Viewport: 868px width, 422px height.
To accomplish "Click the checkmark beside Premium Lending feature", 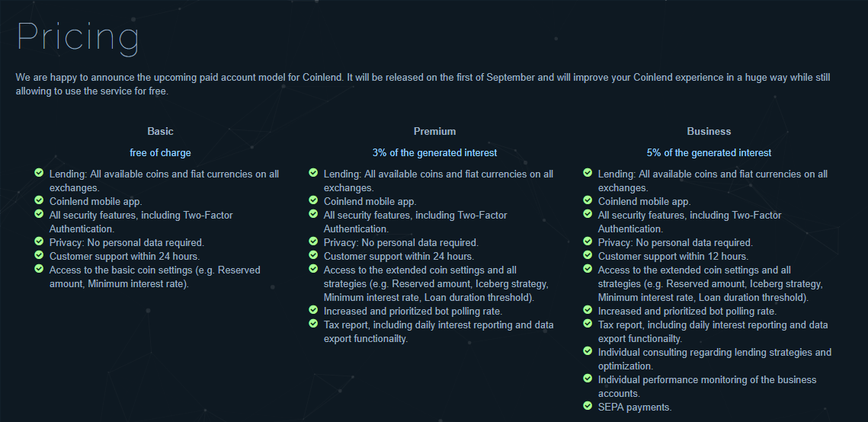I will click(x=313, y=173).
